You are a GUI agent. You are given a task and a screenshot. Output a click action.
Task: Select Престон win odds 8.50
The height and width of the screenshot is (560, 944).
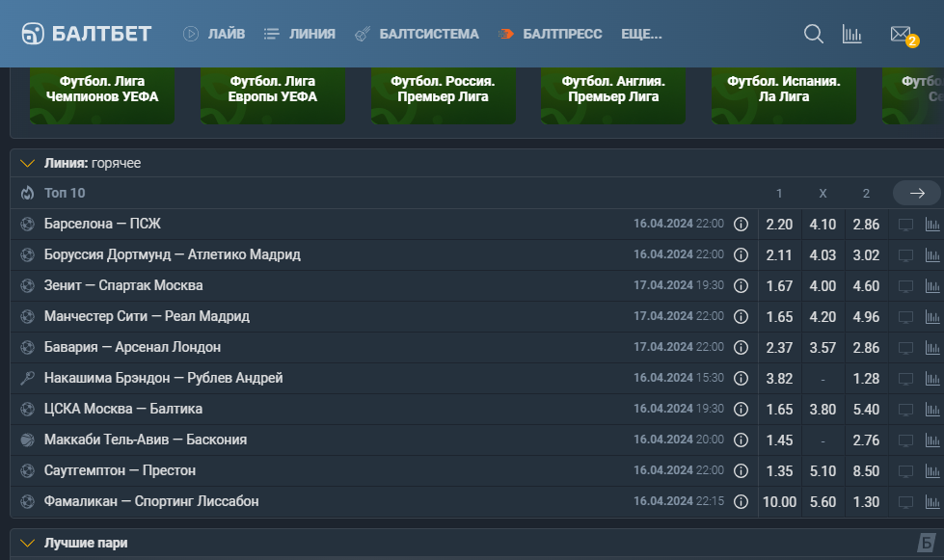tap(866, 471)
